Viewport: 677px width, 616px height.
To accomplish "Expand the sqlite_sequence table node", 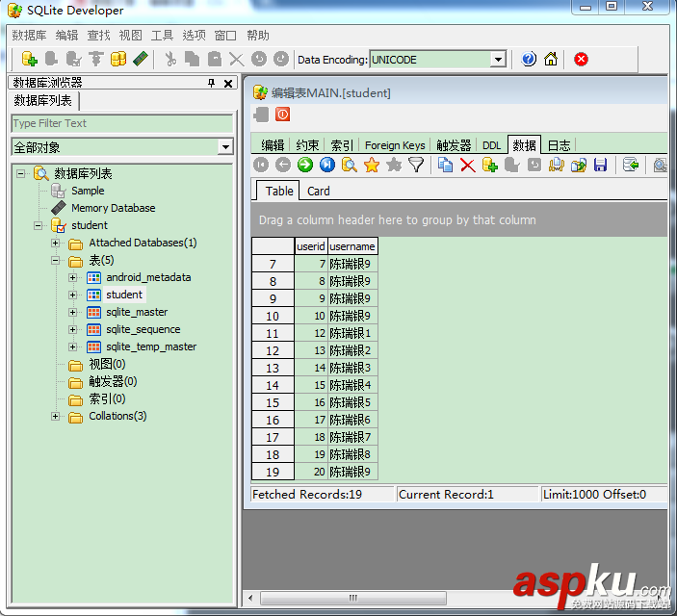I will tap(72, 329).
